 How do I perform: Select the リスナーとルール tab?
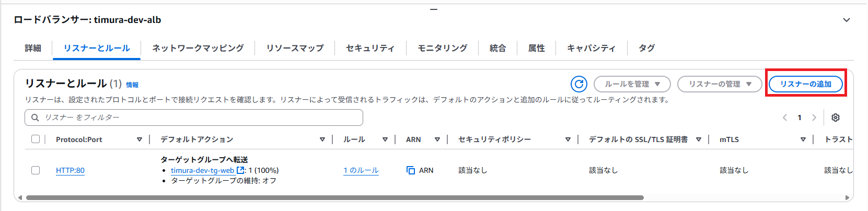pyautogui.click(x=97, y=48)
